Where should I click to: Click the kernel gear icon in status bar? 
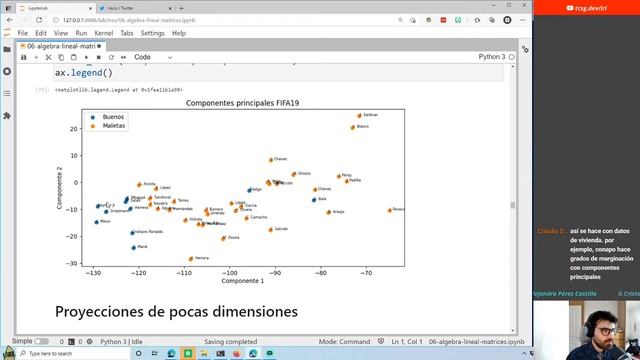pyautogui.click(x=89, y=342)
